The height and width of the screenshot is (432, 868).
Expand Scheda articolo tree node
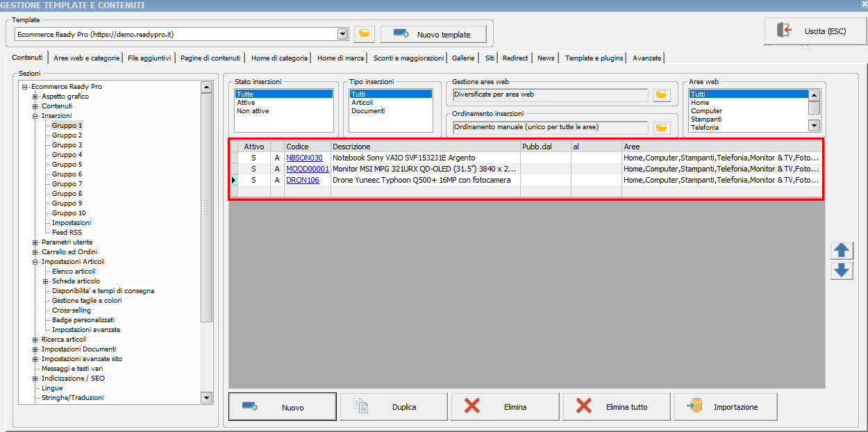(x=46, y=281)
